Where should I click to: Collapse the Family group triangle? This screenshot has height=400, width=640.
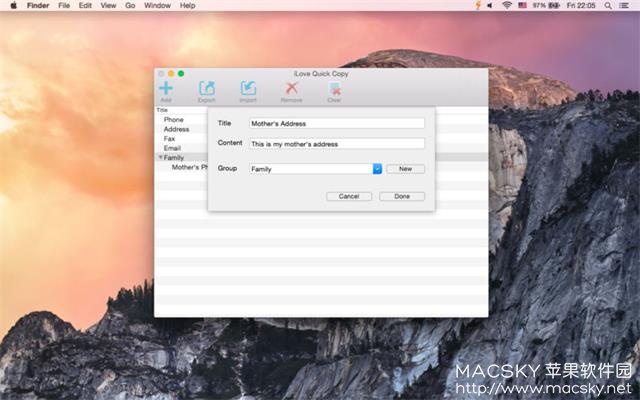coord(160,157)
